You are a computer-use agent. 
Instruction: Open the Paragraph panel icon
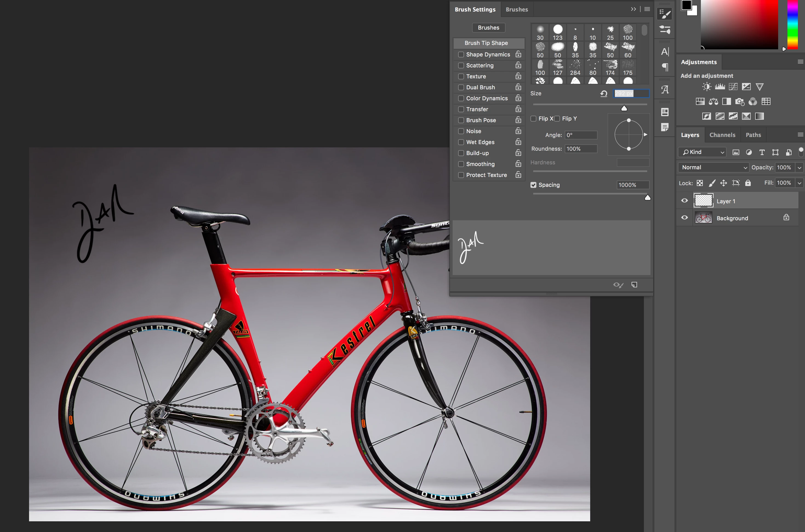pyautogui.click(x=665, y=67)
